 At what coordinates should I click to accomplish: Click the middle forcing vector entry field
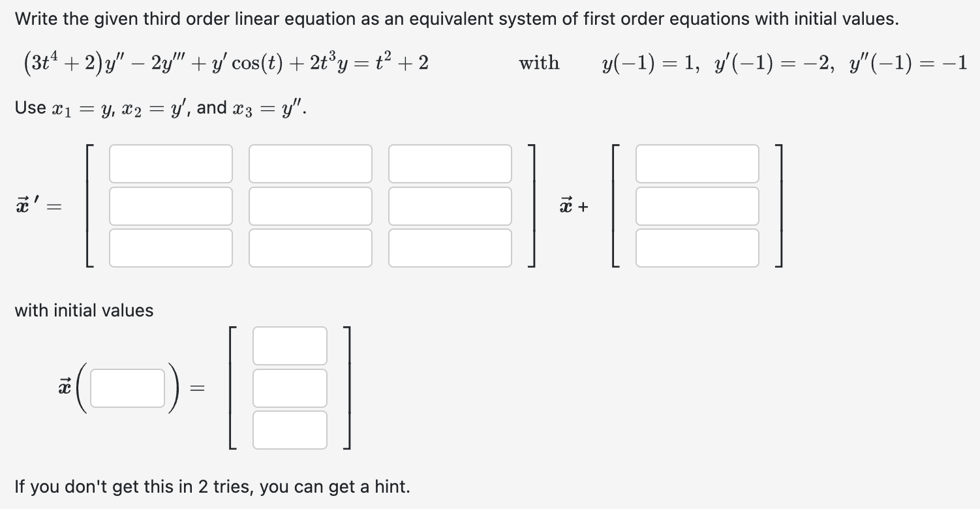coord(697,206)
